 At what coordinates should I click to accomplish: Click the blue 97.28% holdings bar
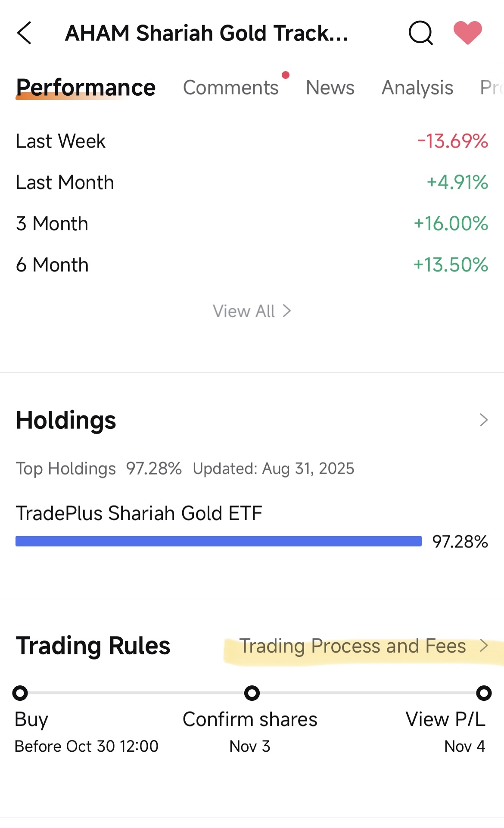point(218,541)
